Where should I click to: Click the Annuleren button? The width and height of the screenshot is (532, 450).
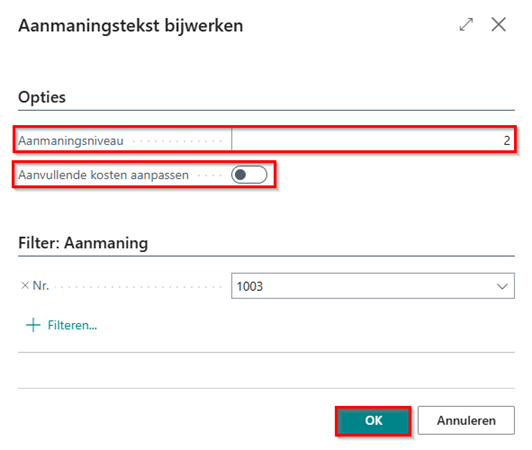[x=466, y=420]
